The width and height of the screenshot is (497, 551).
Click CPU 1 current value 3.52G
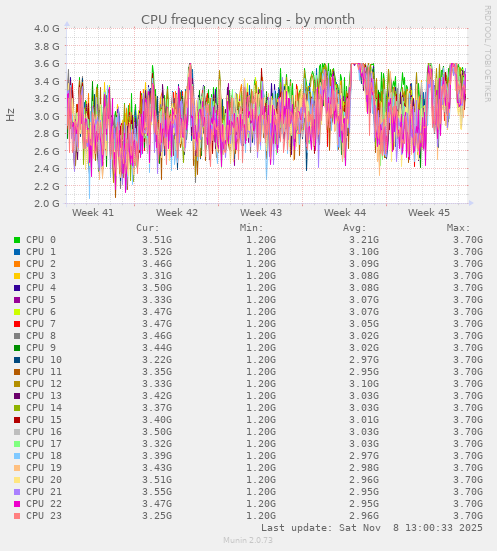point(157,252)
